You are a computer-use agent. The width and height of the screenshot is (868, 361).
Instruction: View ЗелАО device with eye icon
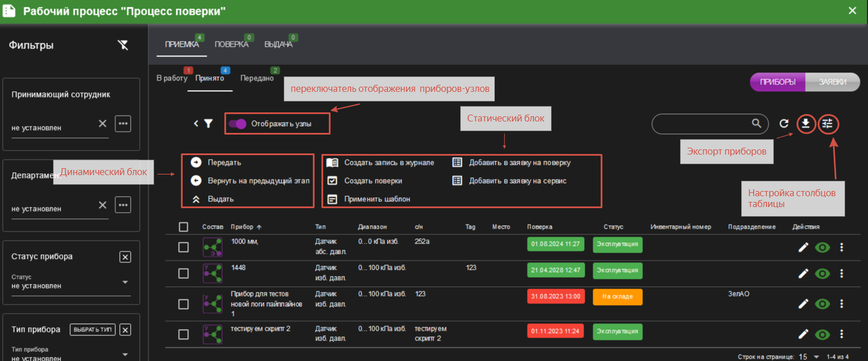tap(822, 304)
